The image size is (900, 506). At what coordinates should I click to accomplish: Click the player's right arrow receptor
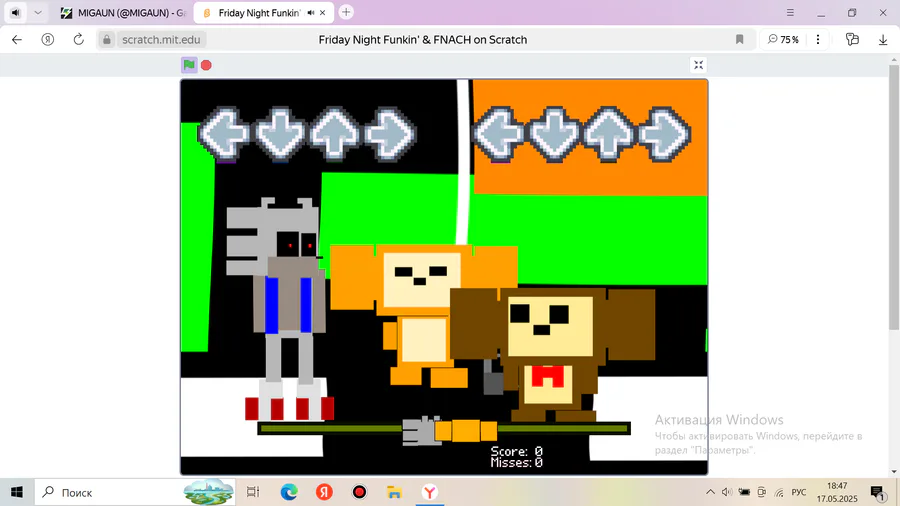tap(664, 134)
